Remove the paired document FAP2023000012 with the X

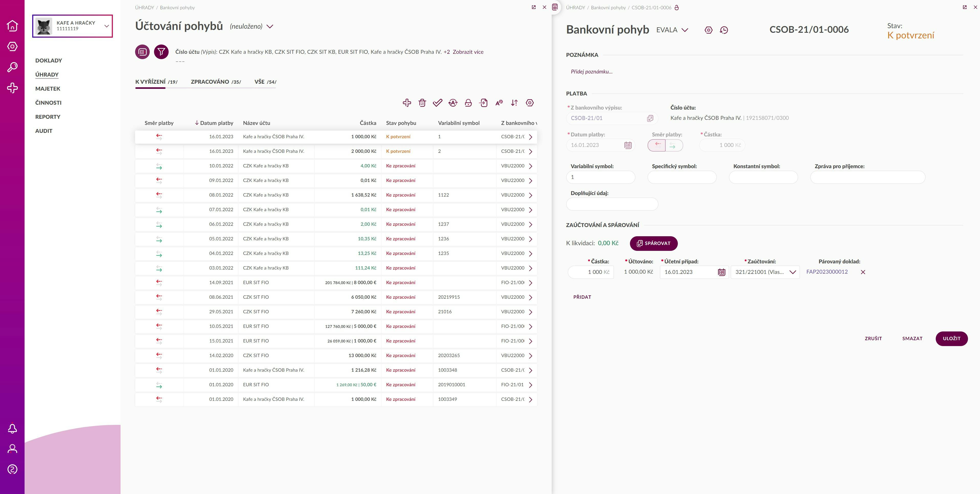[x=863, y=272]
